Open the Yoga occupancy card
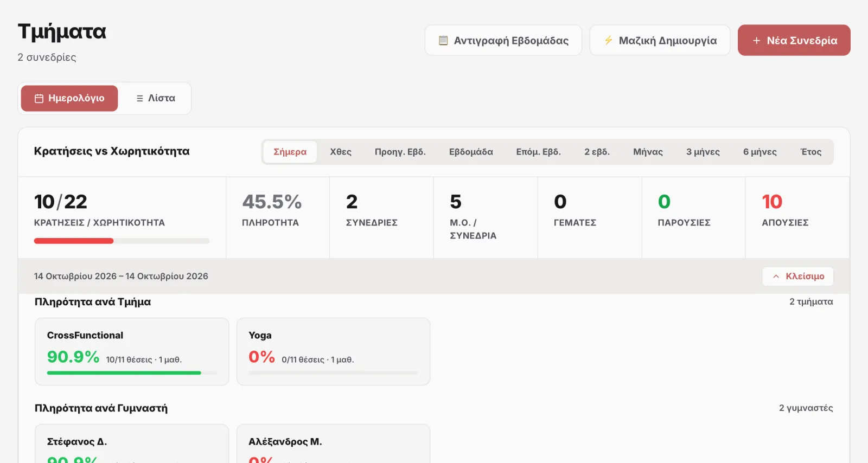Image resolution: width=868 pixels, height=463 pixels. (334, 351)
